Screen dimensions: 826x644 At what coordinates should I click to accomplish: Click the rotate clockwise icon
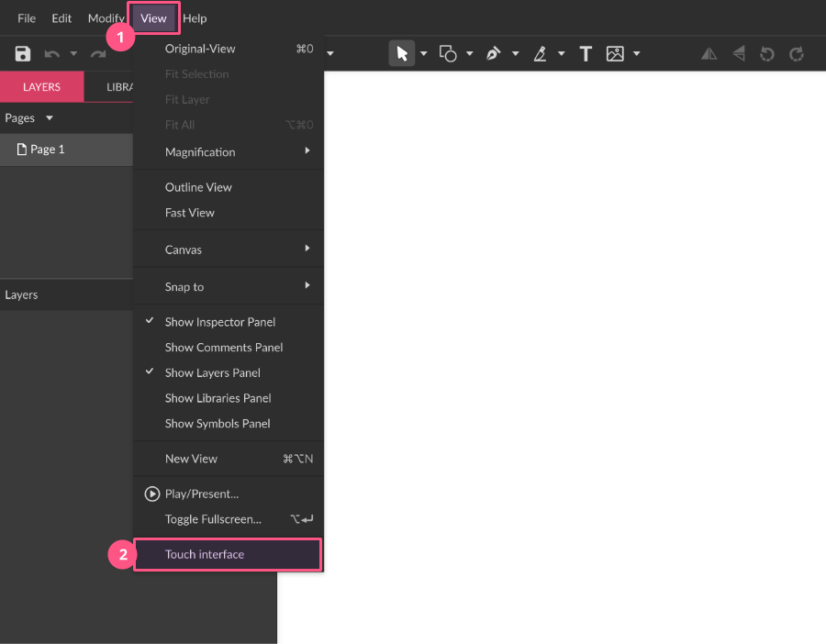797,54
